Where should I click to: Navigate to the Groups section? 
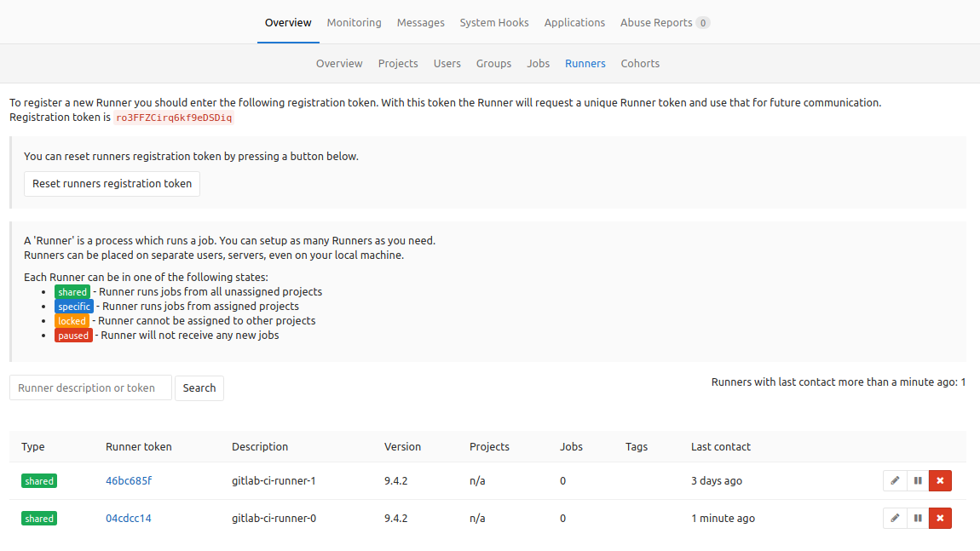click(493, 63)
